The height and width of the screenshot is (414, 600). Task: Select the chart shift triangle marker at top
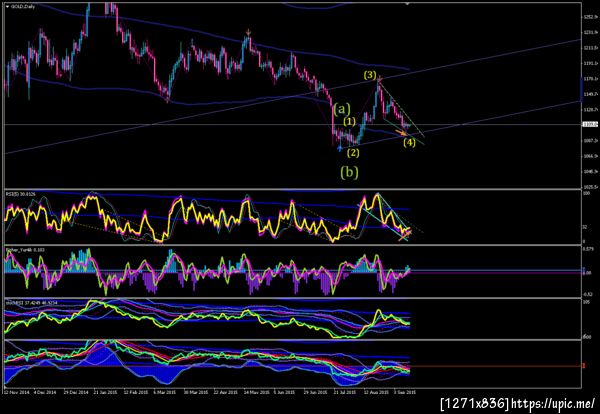[408, 3]
